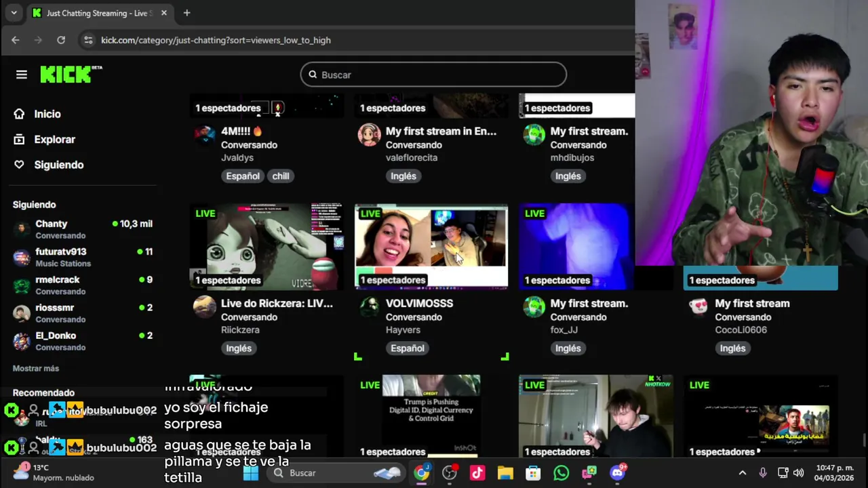Go to Inicio in the sidebar
This screenshot has width=868, height=488.
coord(46,114)
